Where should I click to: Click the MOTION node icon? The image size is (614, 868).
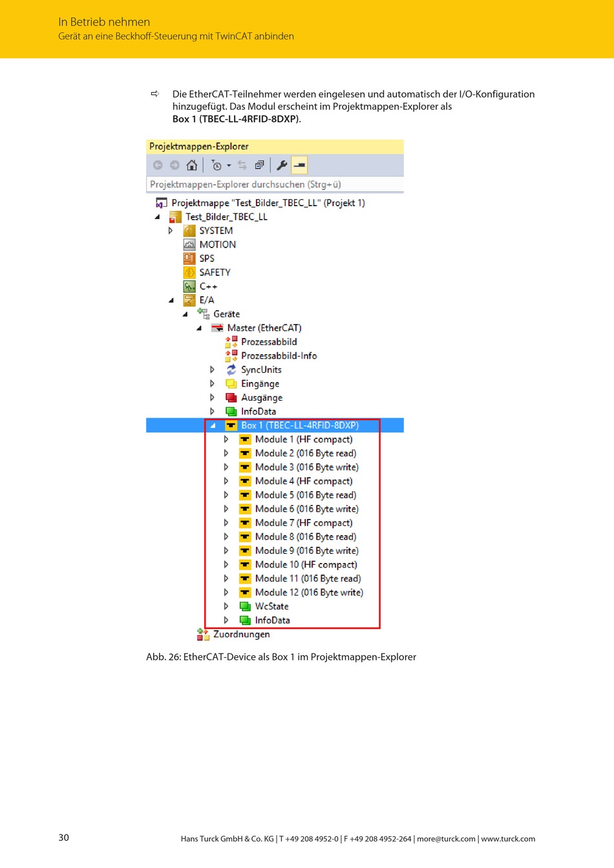pyautogui.click(x=189, y=244)
